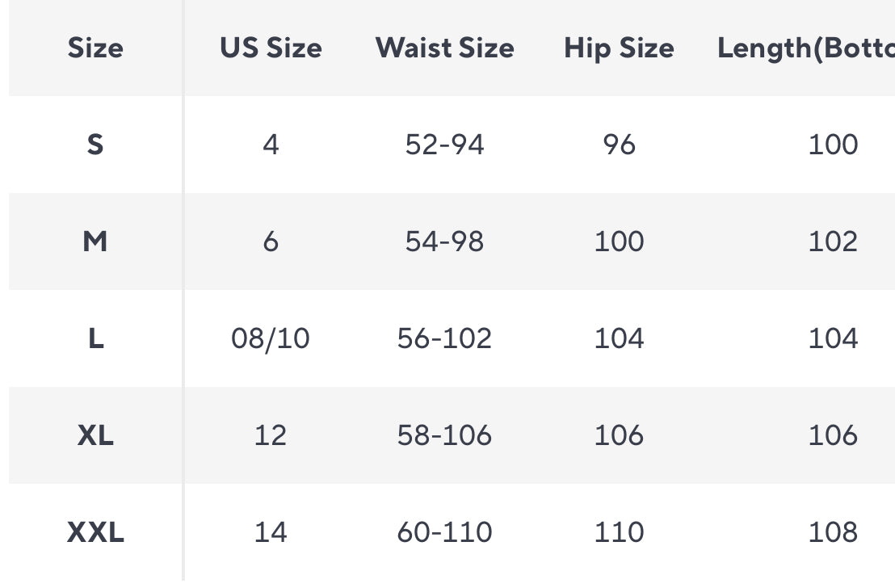The width and height of the screenshot is (895, 588).
Task: Choose the XL size row label
Action: [95, 435]
